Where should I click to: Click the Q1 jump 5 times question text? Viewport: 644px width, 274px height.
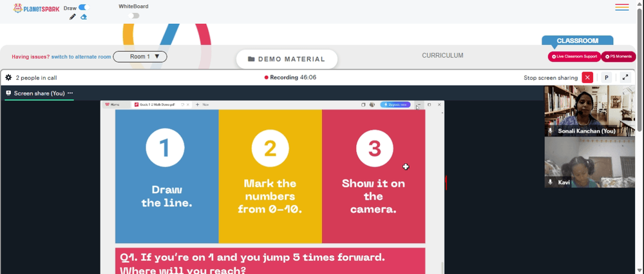point(252,263)
